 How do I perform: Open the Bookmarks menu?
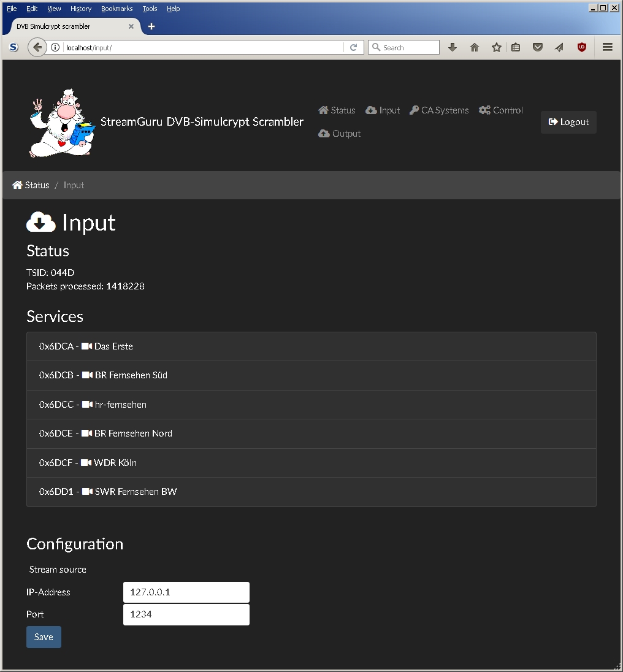click(x=117, y=9)
